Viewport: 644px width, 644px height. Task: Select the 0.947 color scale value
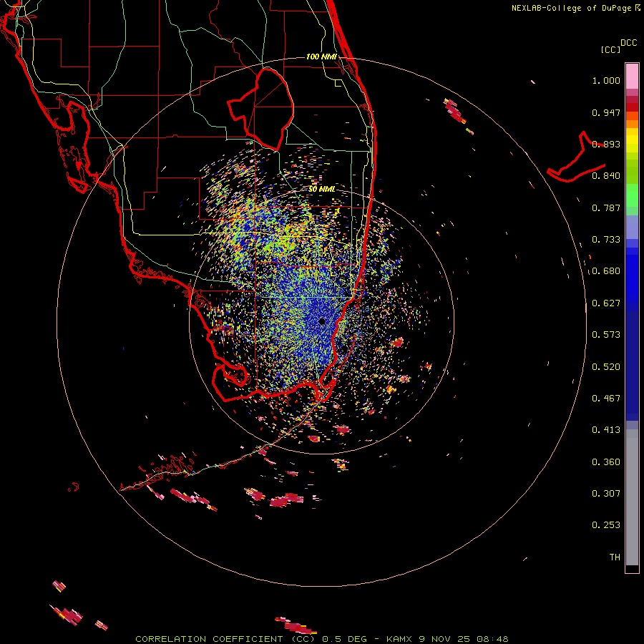[x=606, y=113]
